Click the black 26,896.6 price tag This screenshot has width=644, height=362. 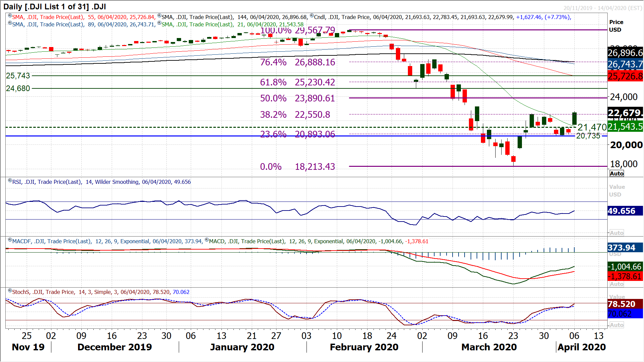[625, 53]
